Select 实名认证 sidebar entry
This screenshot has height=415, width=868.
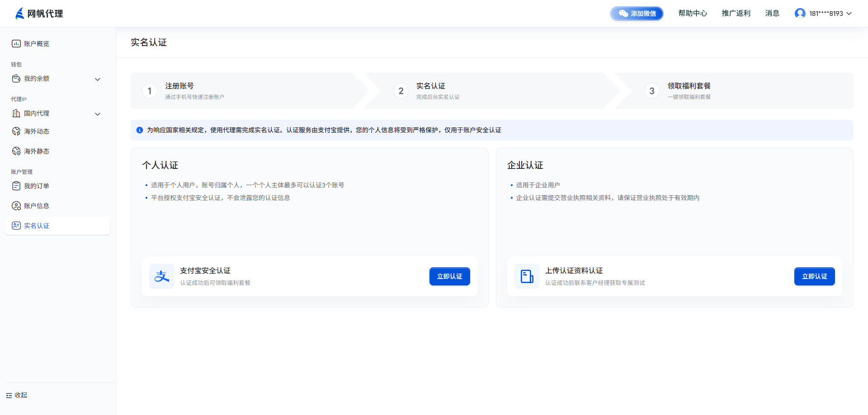[x=58, y=226]
